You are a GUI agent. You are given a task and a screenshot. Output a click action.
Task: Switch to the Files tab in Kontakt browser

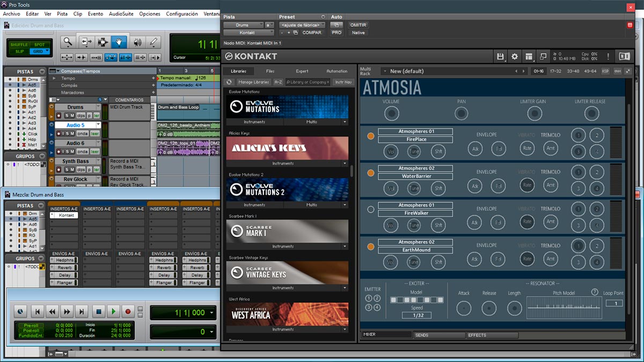270,71
